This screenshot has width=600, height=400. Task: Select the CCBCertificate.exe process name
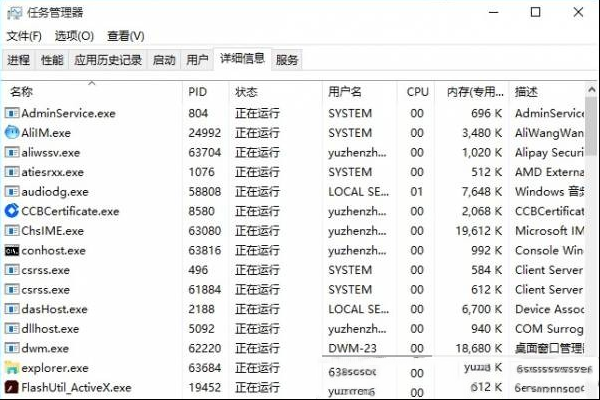pos(70,211)
